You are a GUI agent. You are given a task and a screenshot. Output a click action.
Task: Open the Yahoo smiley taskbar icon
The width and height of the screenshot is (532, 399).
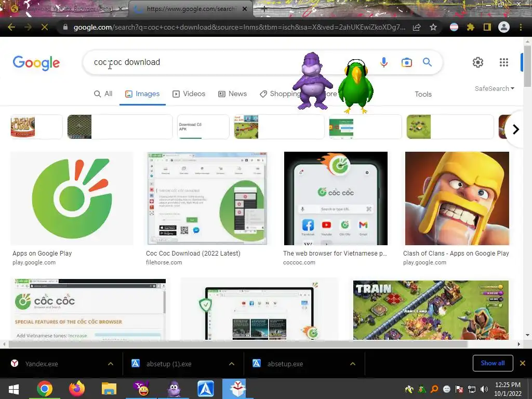(x=141, y=389)
